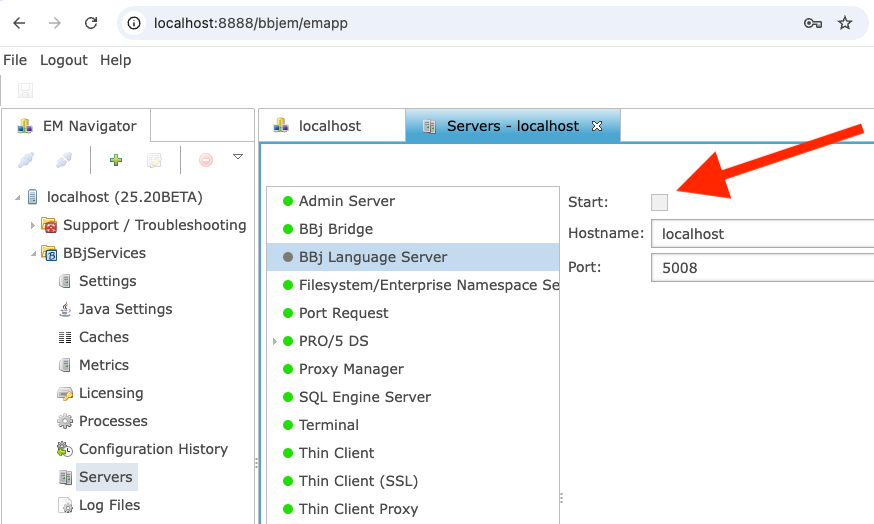
Task: Click the Port input field
Action: pos(763,268)
